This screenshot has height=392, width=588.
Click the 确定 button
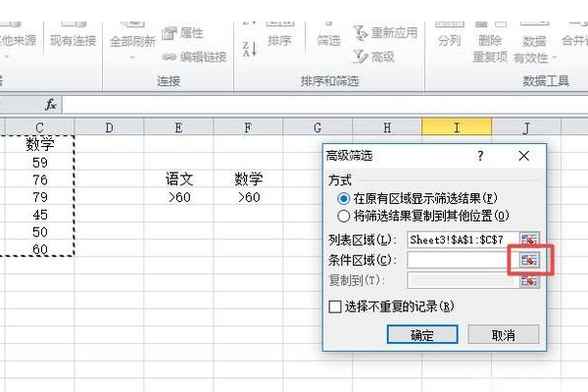pos(422,334)
